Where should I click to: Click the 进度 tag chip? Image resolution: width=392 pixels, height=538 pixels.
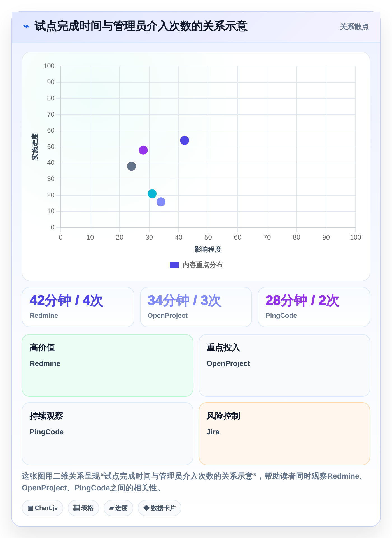[118, 508]
